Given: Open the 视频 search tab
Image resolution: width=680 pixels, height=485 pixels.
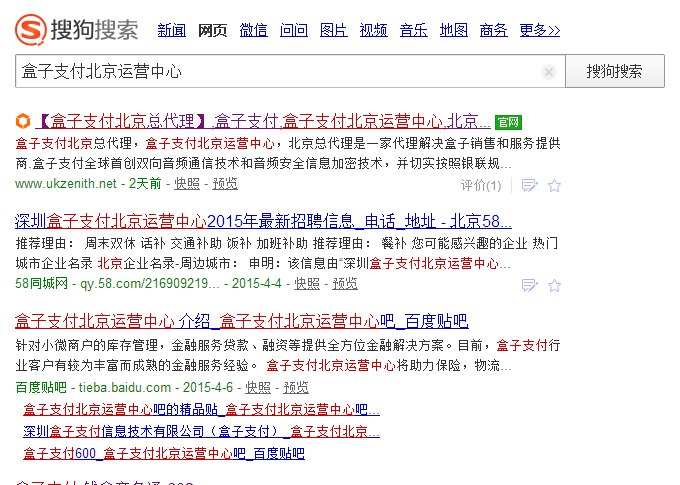Looking at the screenshot, I should 373,30.
